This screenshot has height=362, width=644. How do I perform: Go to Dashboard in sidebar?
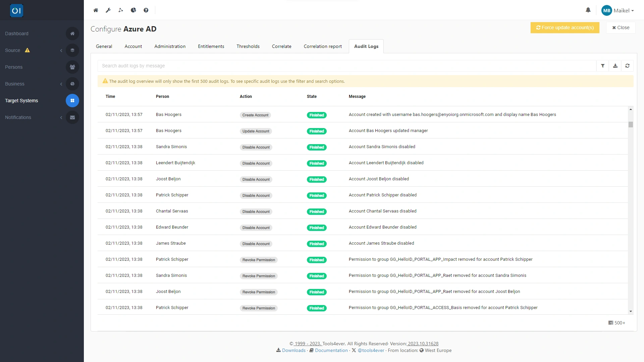click(x=17, y=34)
